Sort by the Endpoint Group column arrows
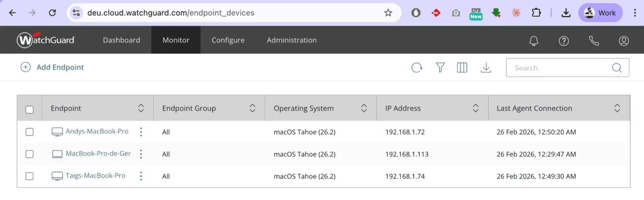This screenshot has height=200, width=644. coord(252,108)
